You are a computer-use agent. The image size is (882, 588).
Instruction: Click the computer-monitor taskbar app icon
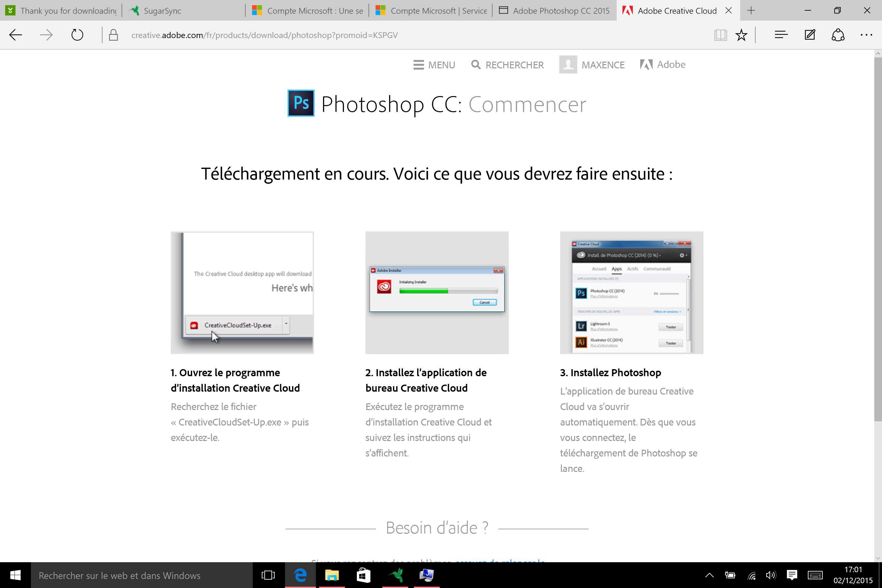426,575
